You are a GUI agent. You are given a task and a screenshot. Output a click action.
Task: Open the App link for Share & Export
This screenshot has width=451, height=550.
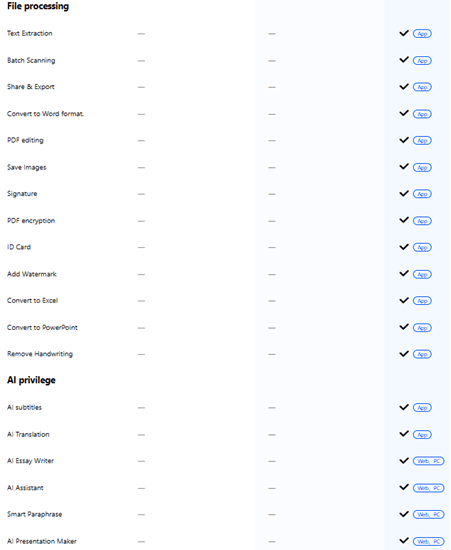422,87
